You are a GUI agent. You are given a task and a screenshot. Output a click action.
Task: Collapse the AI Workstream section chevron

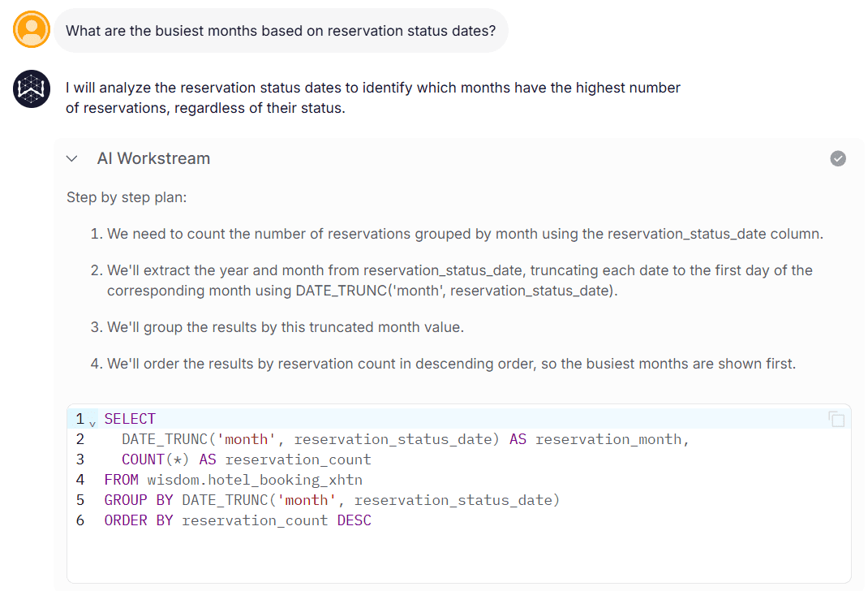coord(72,159)
